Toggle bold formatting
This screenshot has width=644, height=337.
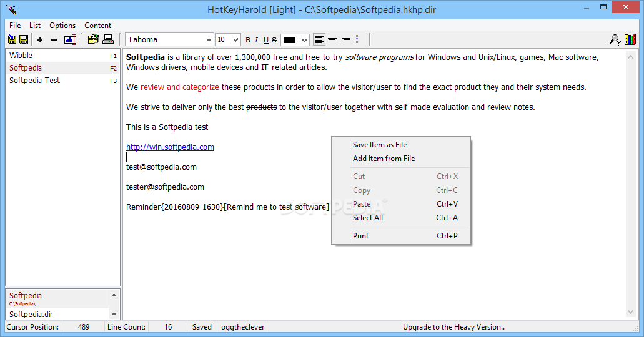(247, 40)
